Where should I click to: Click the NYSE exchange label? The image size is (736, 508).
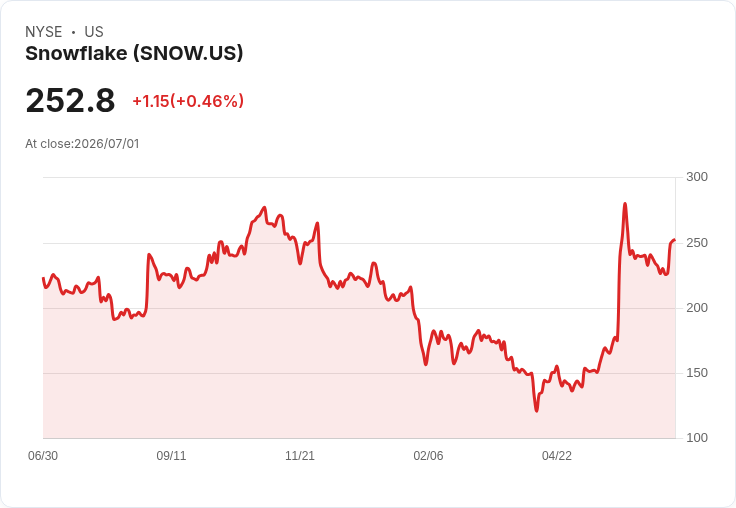click(x=44, y=32)
